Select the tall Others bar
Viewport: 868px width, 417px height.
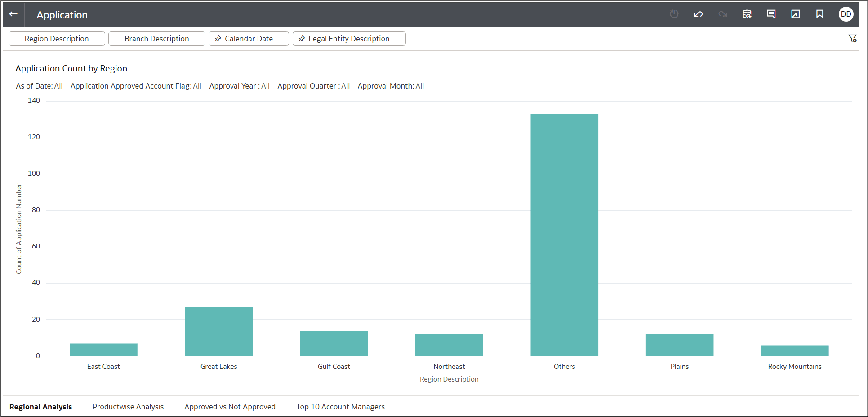pos(565,235)
